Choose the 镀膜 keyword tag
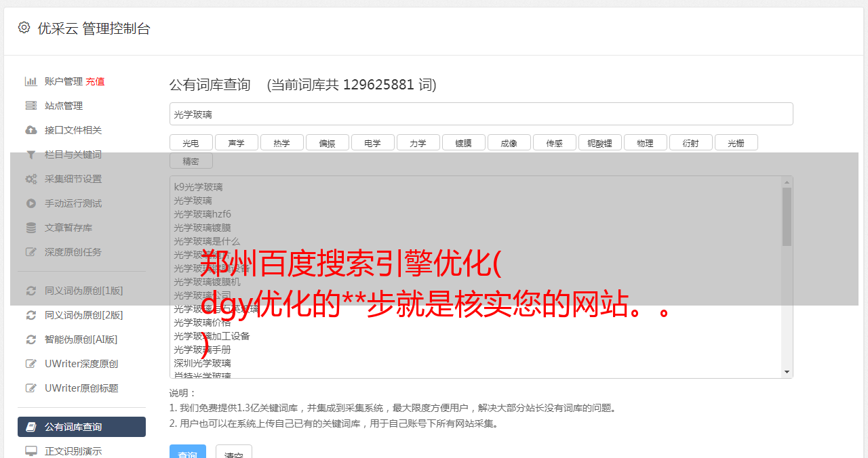 464,142
